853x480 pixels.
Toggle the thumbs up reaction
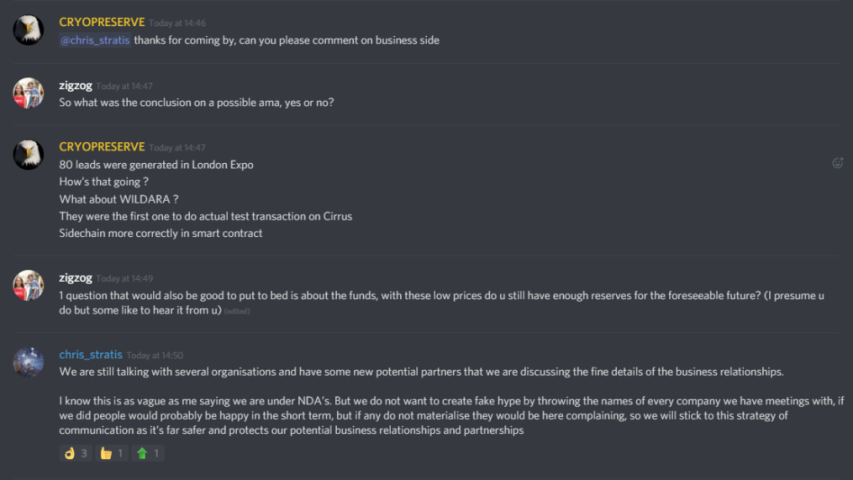112,453
